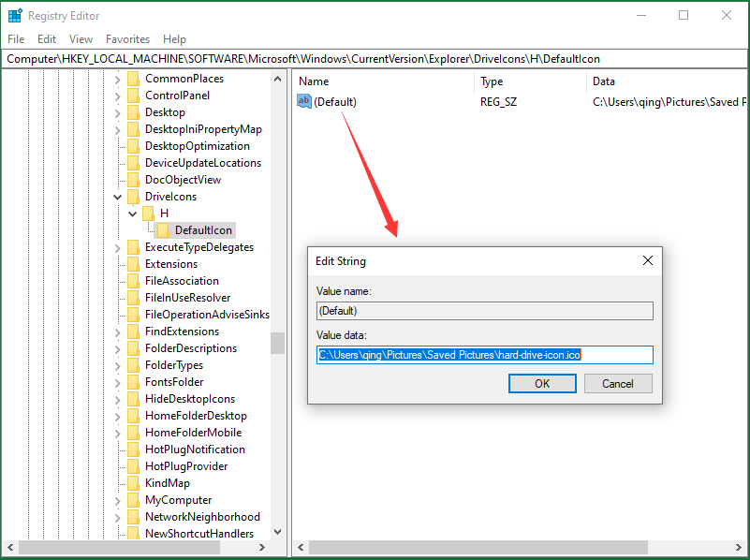Expand the ControlPanel key

coord(118,96)
